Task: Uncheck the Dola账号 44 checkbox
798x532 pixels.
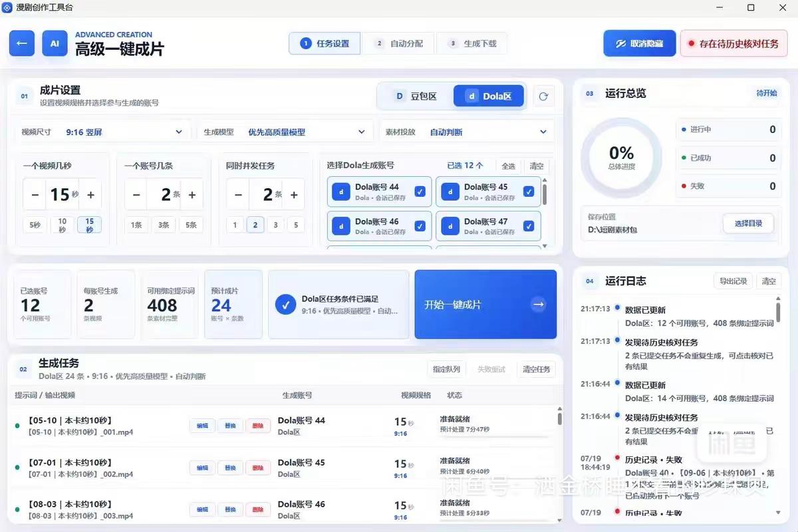Action: tap(420, 192)
